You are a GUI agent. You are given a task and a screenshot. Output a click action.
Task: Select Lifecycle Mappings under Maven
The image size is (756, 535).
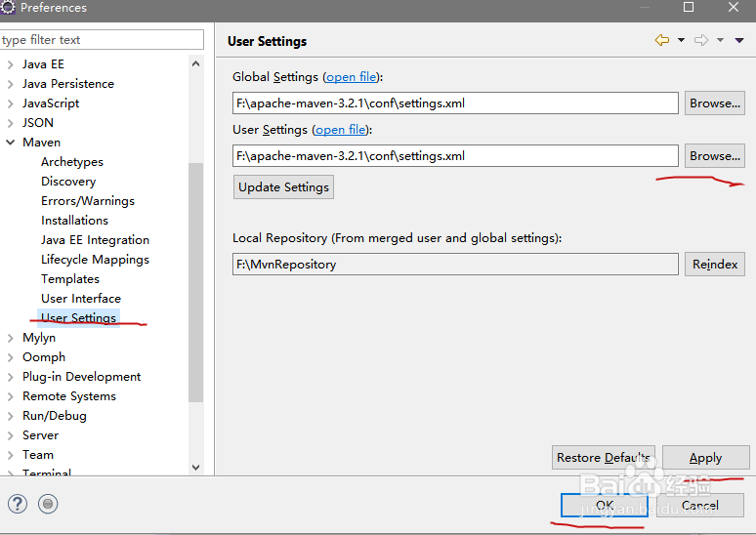click(x=95, y=260)
